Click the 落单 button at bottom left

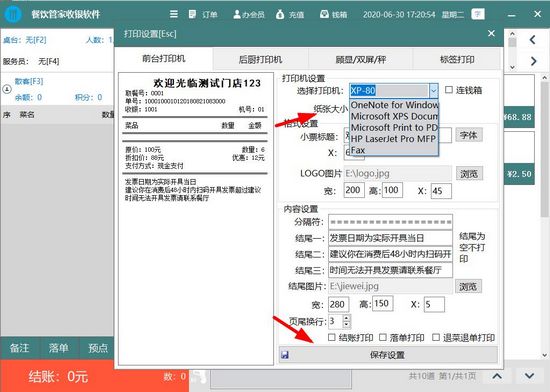pos(59,348)
